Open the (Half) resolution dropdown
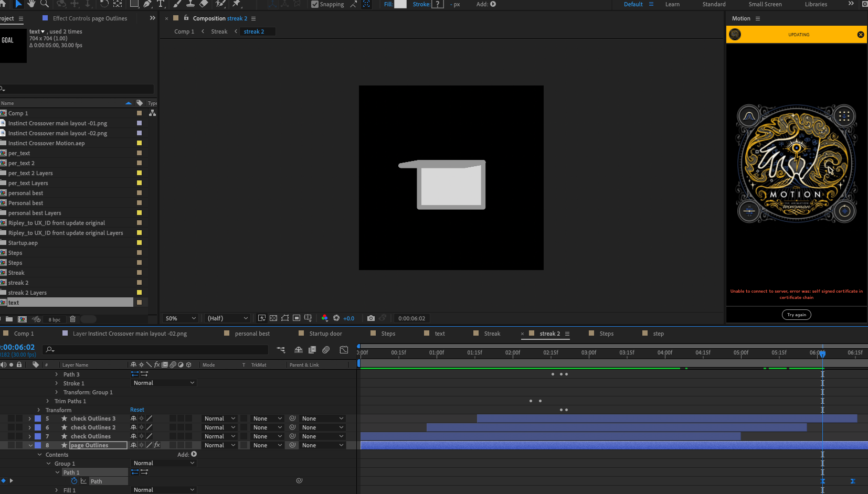868x494 pixels. point(228,318)
